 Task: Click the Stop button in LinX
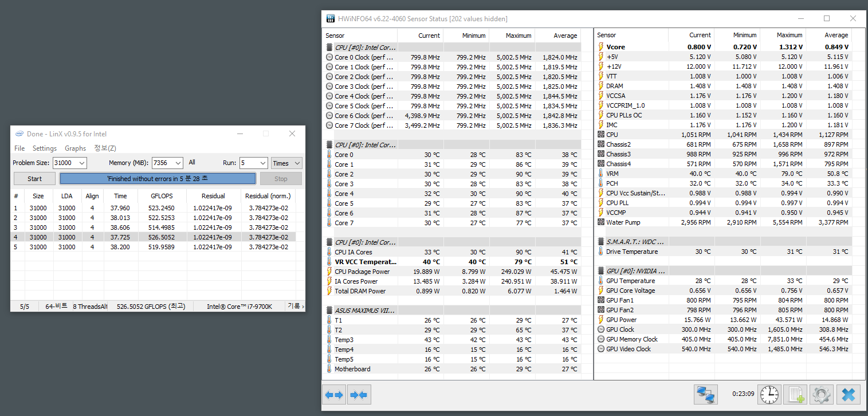281,179
